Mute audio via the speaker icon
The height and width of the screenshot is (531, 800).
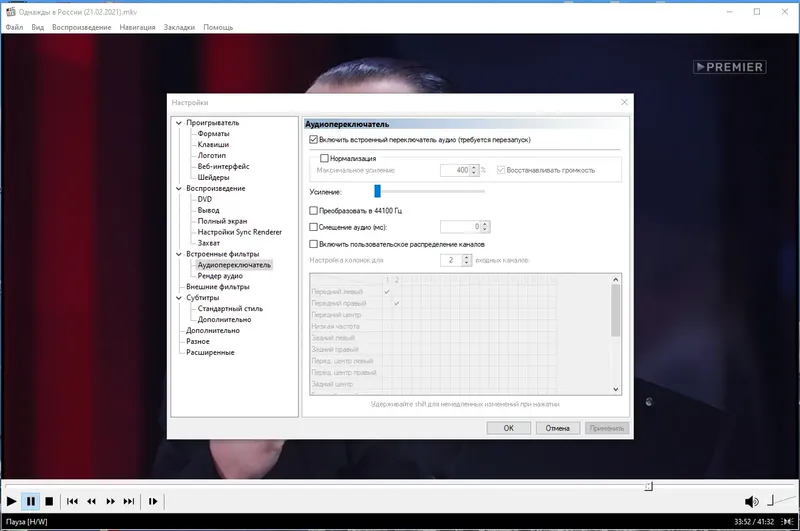point(751,501)
